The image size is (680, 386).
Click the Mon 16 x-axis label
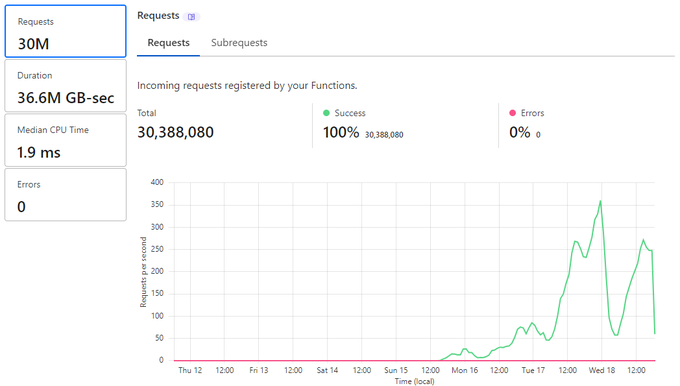click(464, 370)
